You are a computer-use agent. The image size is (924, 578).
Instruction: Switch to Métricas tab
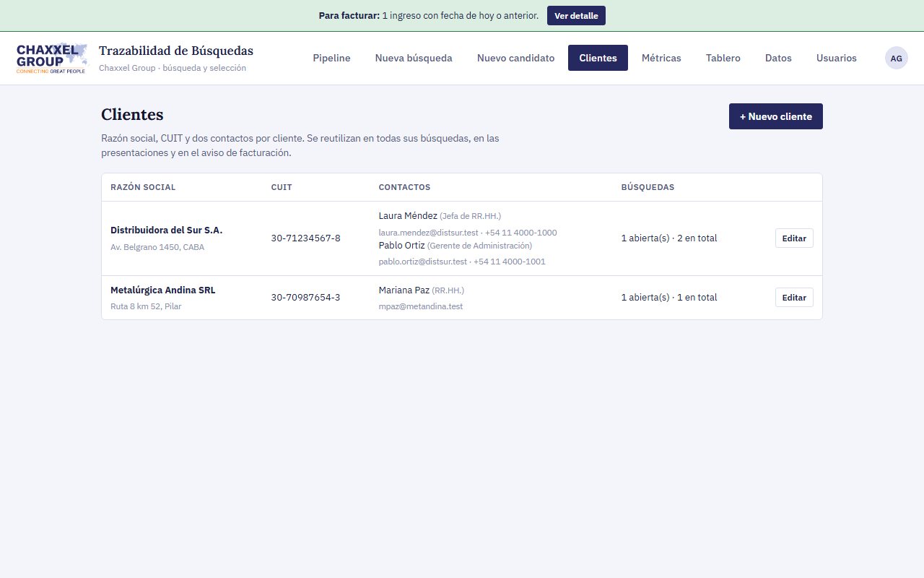coord(661,58)
